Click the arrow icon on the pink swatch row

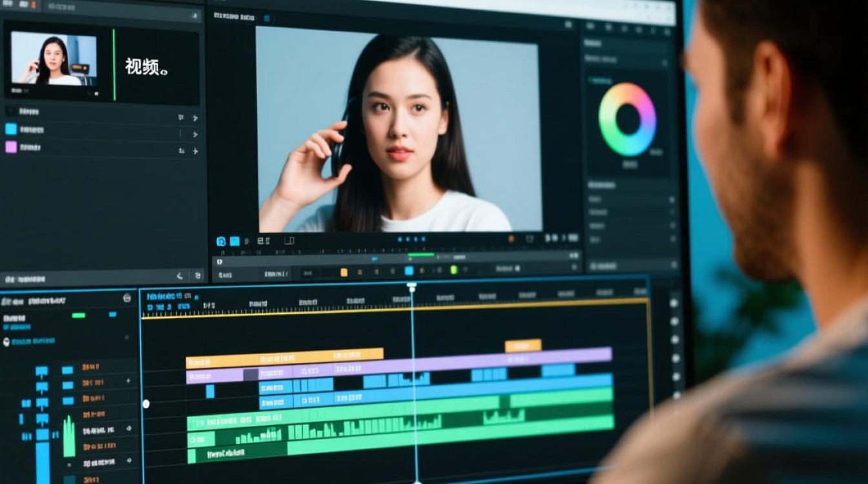(x=194, y=151)
